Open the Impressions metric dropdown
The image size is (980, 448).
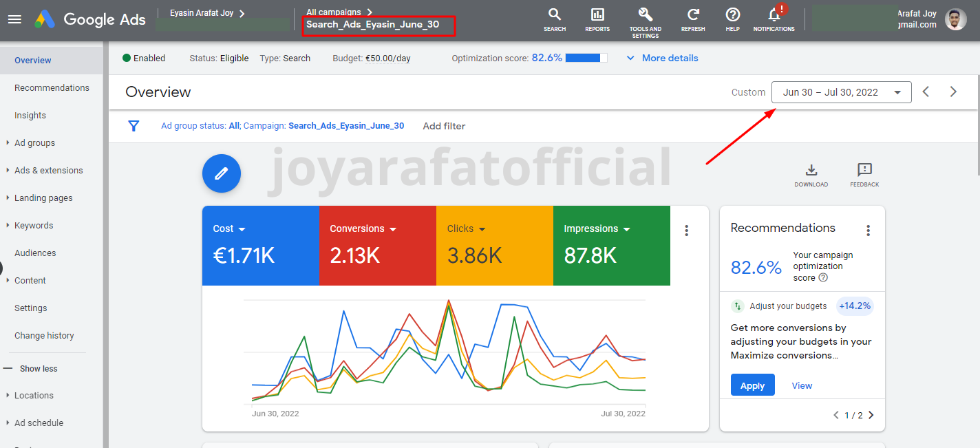click(597, 229)
